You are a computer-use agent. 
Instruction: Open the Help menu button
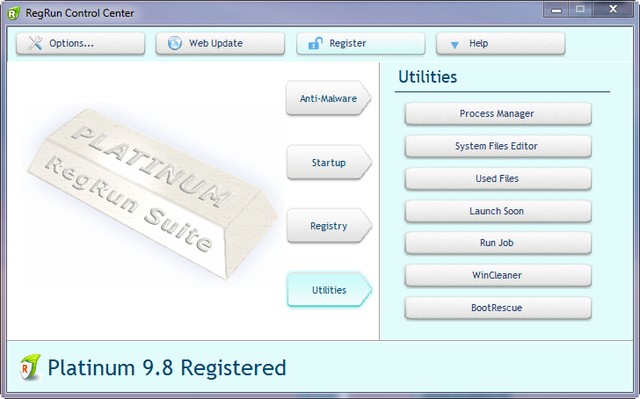500,43
